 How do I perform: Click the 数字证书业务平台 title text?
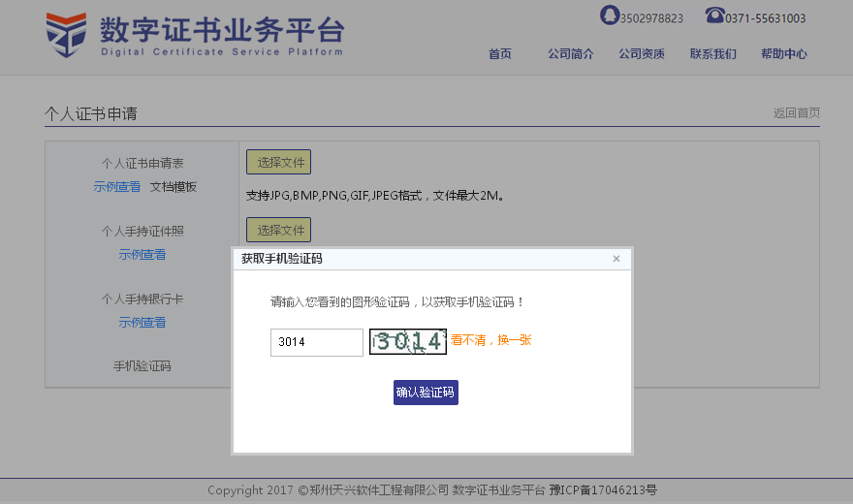point(222,29)
